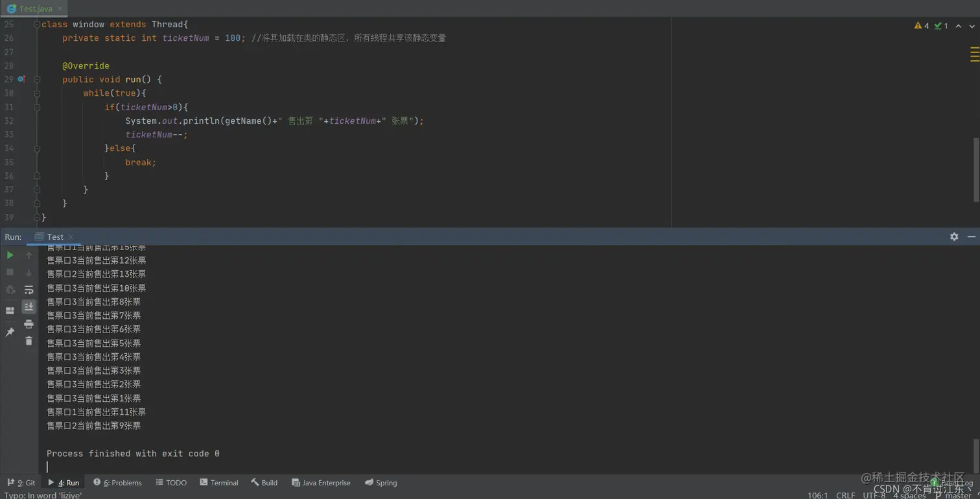Hide the Run tool window with minus icon
This screenshot has height=499, width=980.
point(971,237)
